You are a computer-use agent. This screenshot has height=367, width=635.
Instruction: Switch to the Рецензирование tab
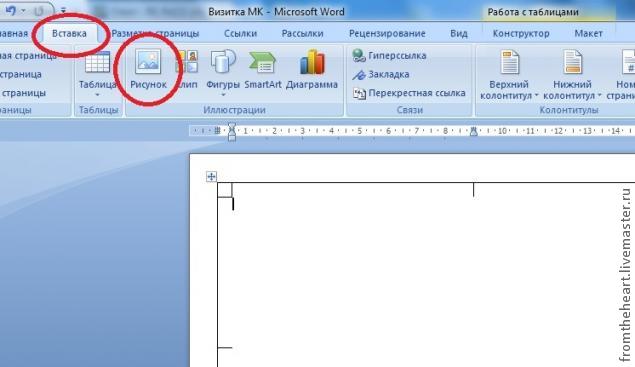coord(387,33)
